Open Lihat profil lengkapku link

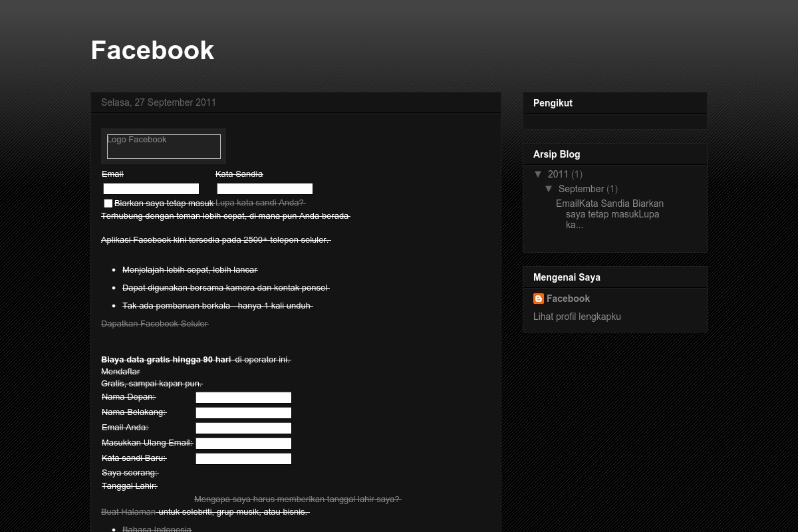[577, 317]
